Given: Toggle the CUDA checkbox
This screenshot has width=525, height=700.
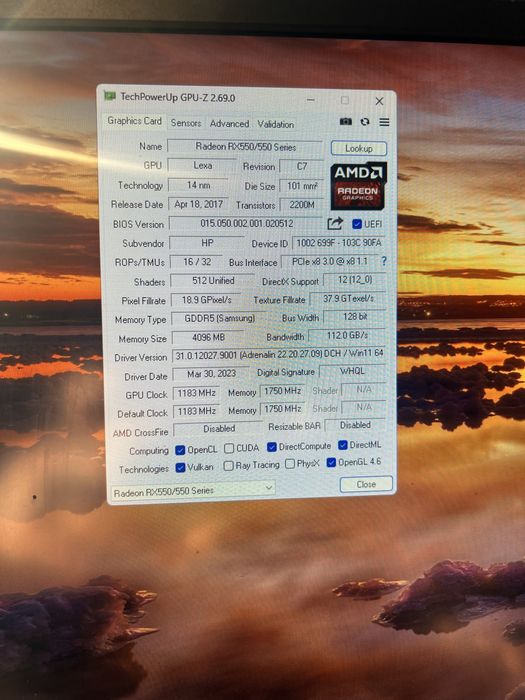Looking at the screenshot, I should click(229, 448).
